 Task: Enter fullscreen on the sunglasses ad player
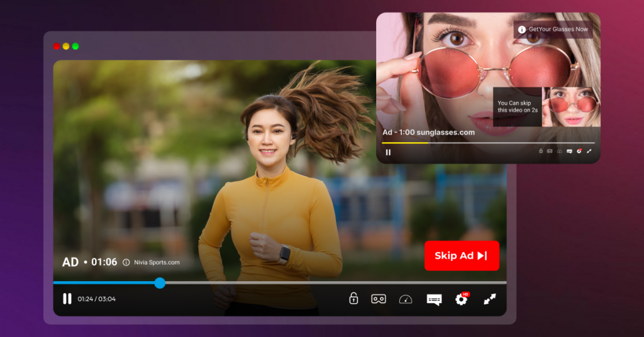tap(589, 152)
